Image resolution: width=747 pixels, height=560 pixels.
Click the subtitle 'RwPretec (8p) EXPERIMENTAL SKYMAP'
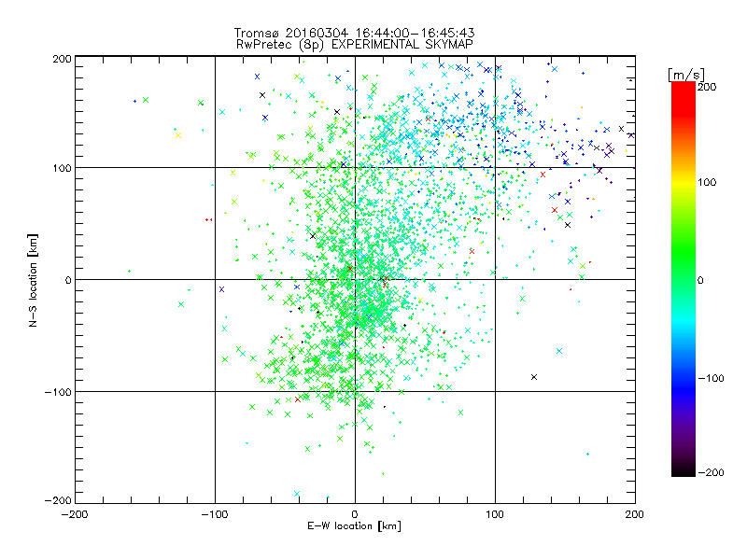click(355, 45)
